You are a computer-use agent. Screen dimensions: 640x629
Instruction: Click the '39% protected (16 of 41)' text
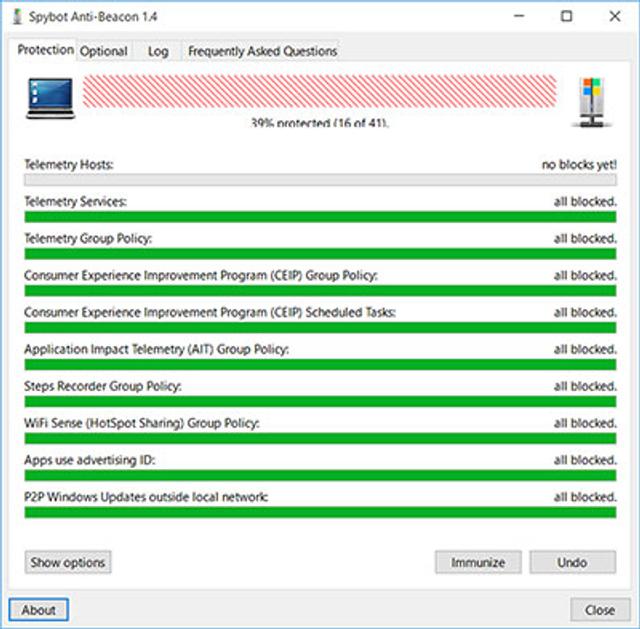click(320, 122)
